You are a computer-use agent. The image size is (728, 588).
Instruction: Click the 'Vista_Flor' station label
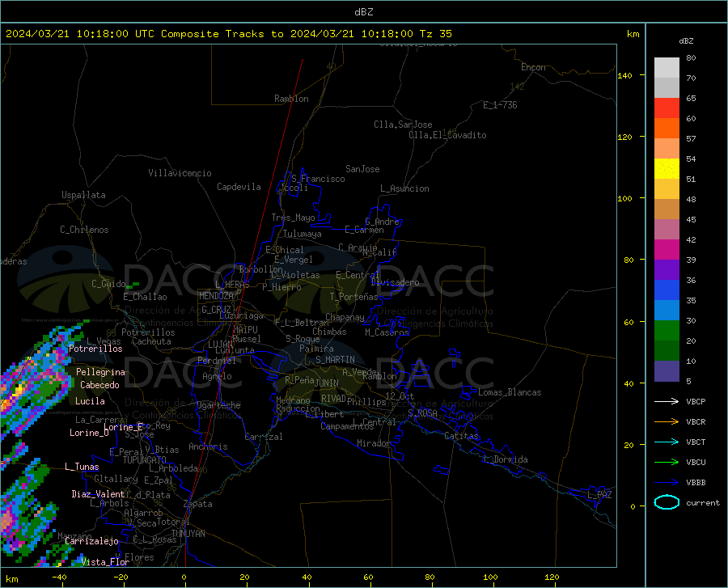(x=105, y=562)
